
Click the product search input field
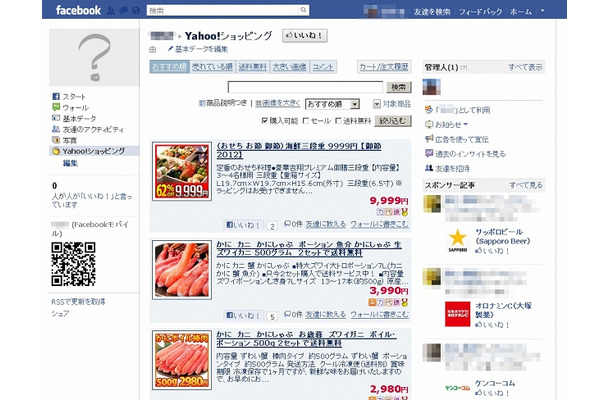point(305,87)
